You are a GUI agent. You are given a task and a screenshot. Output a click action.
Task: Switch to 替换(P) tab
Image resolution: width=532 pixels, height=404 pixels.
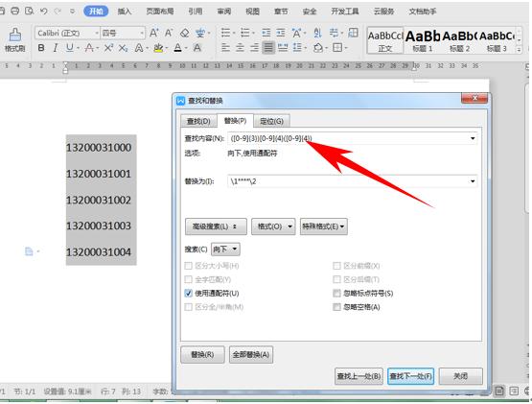[x=235, y=121]
